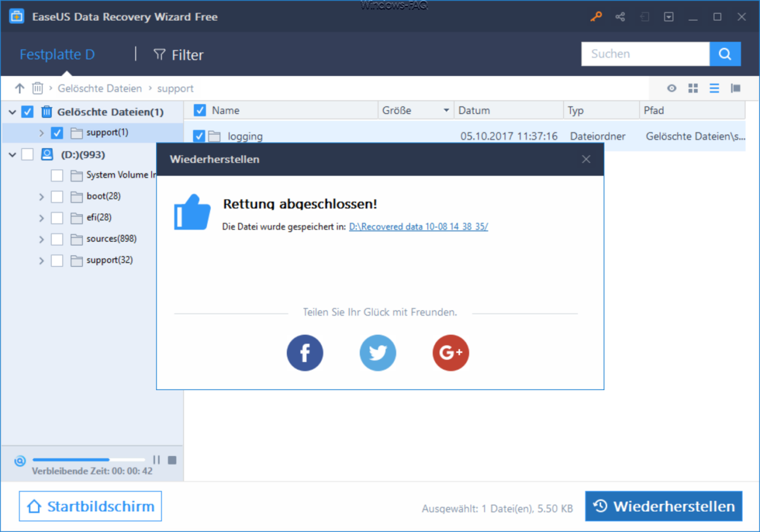Click support in the breadcrumb path
The width and height of the screenshot is (760, 532).
pos(175,88)
